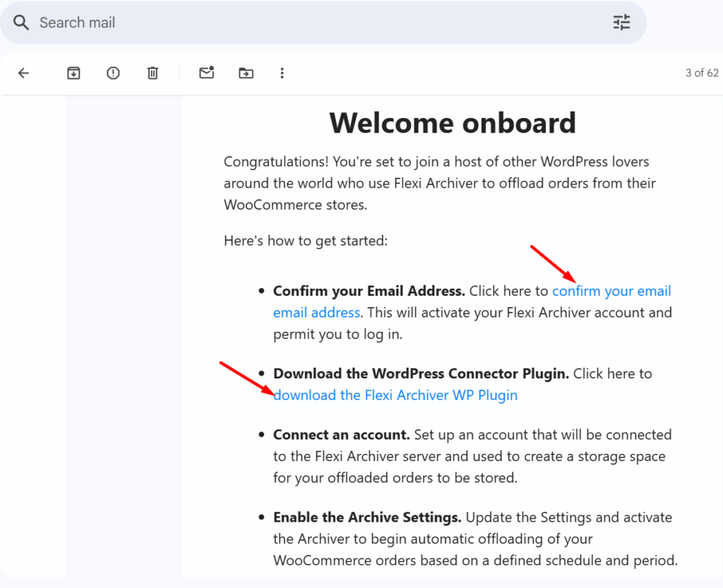
Task: Click 'Confirm your Email Address.' bold text
Action: 369,292
